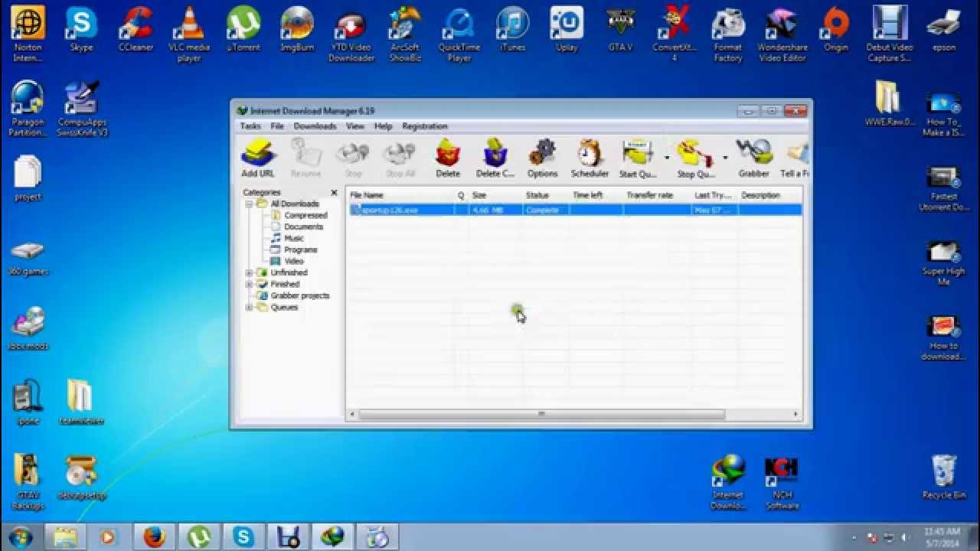Sort by the Description column header
The image size is (980, 551).
tap(769, 195)
